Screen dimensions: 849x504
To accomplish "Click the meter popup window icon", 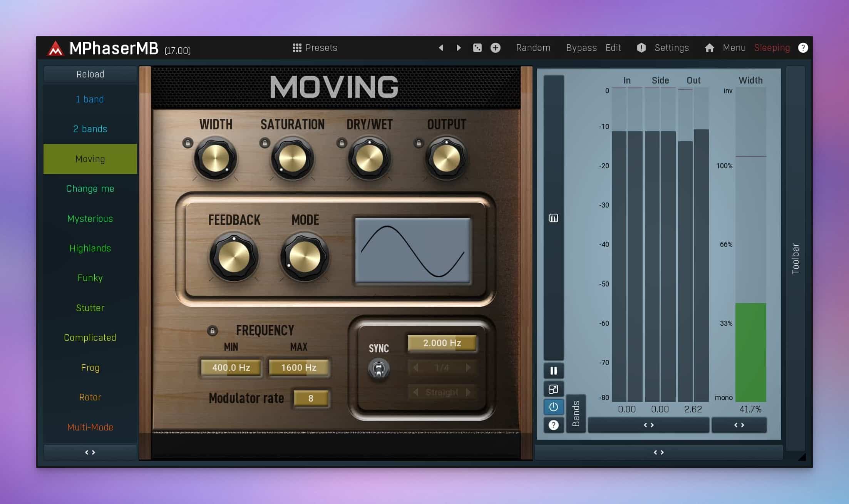I will [x=553, y=389].
